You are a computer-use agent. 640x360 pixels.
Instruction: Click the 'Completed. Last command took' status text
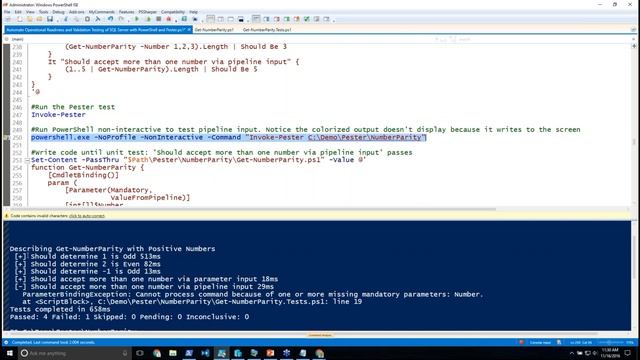point(53,342)
